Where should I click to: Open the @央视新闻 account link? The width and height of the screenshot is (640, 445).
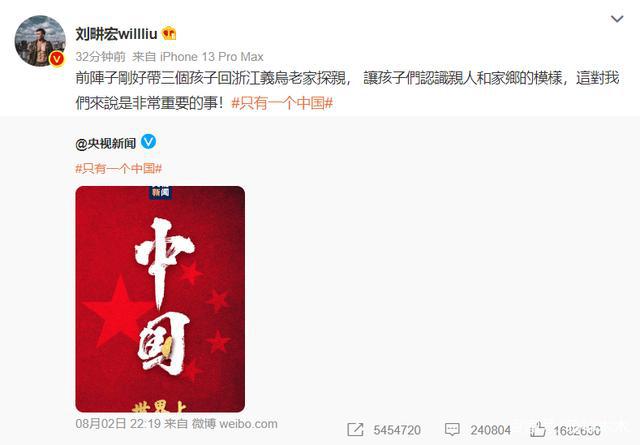[x=106, y=143]
